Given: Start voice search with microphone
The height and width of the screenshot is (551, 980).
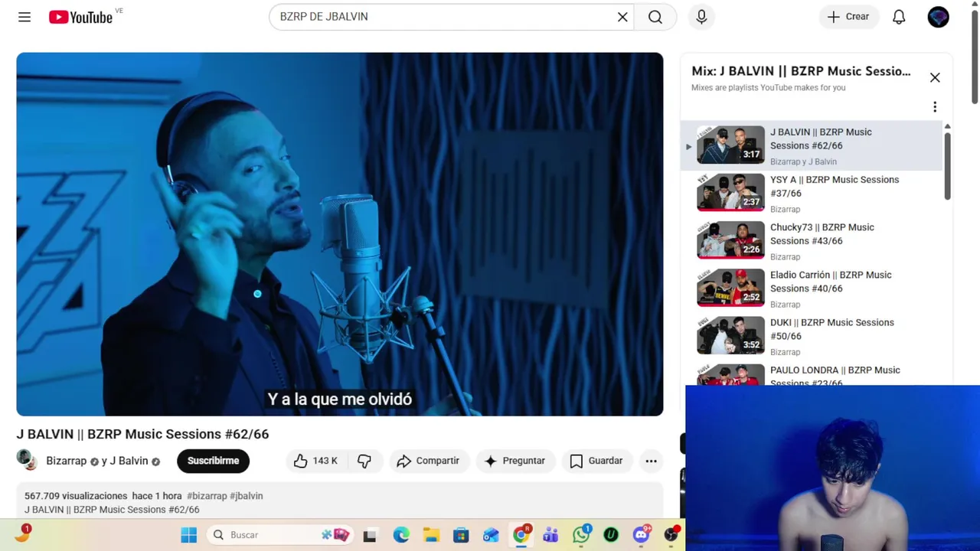Looking at the screenshot, I should coord(701,17).
